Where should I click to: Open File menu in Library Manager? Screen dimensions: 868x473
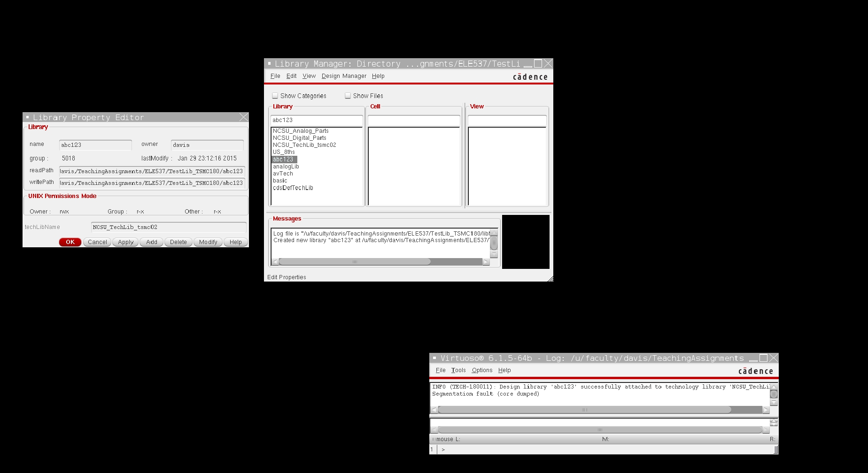[275, 76]
